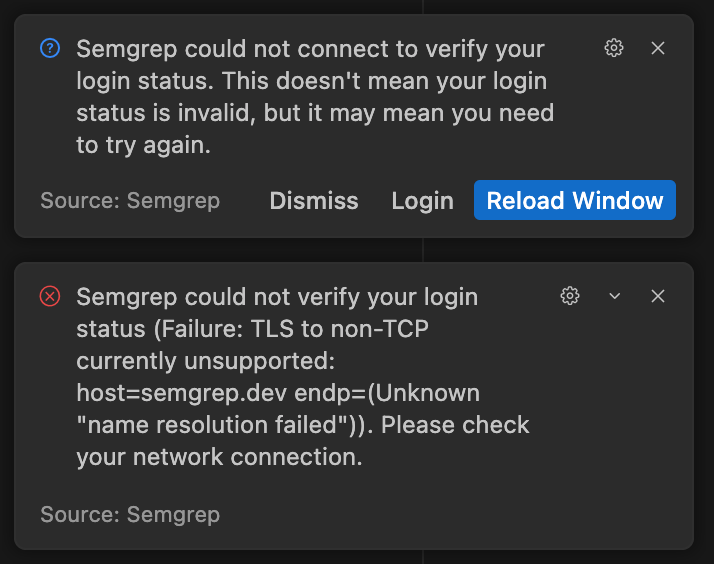Image resolution: width=714 pixels, height=564 pixels.
Task: Click 'Source: Semgrep' label in the error notification
Action: (130, 515)
